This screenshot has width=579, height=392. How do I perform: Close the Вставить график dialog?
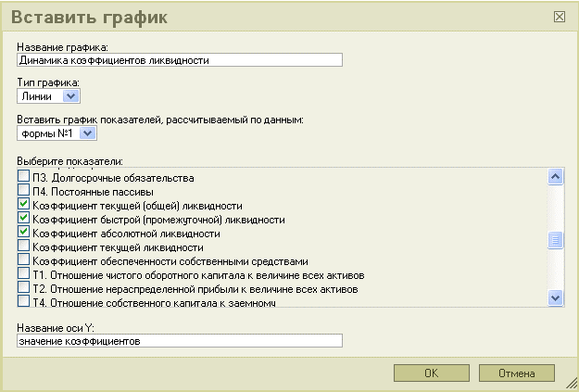[559, 17]
